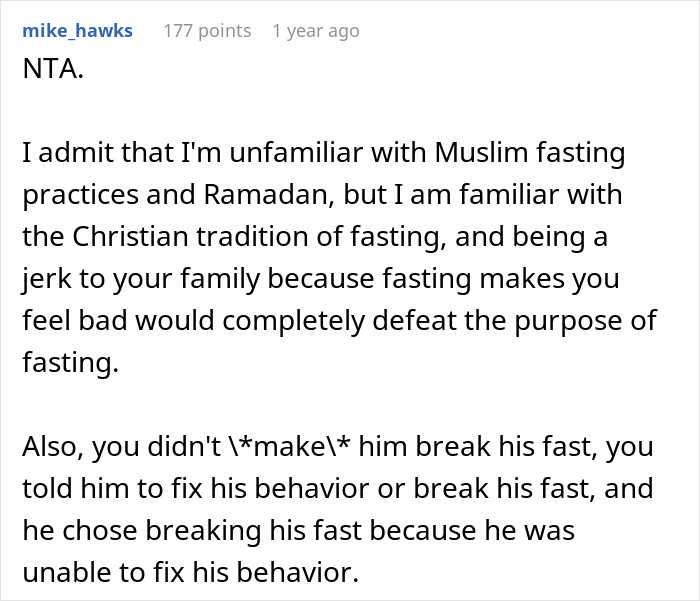The width and height of the screenshot is (700, 601).
Task: Open the mike_hawks user profile link
Action: (x=76, y=31)
